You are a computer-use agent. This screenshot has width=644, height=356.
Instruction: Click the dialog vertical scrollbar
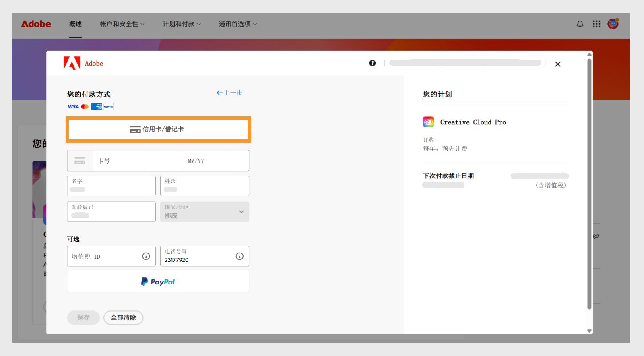coord(589,184)
